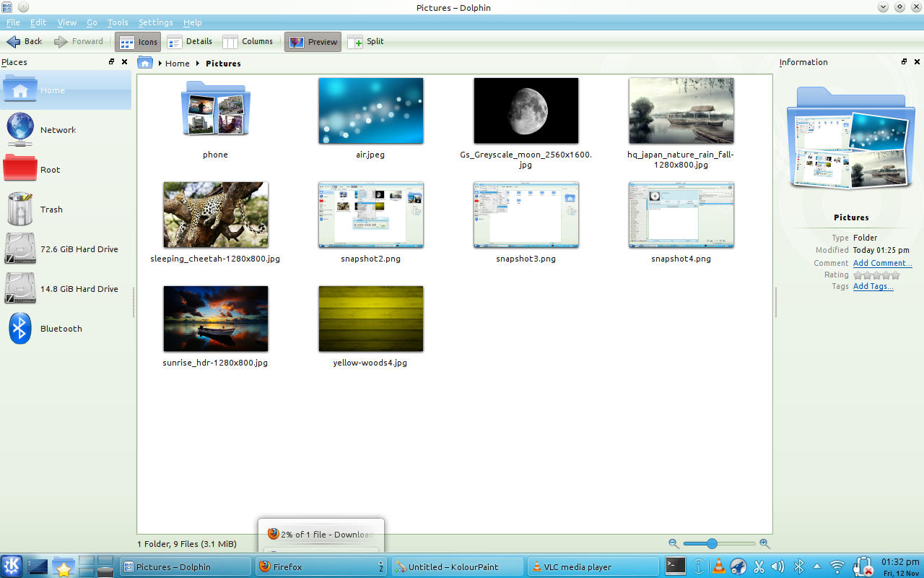924x578 pixels.
Task: Click zoom out magnifier icon
Action: click(x=674, y=543)
